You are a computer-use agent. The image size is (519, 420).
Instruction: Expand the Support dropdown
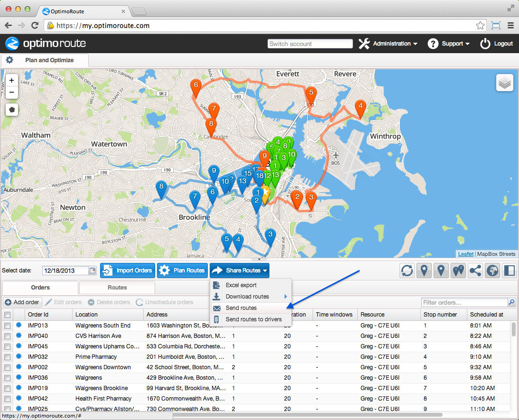448,43
